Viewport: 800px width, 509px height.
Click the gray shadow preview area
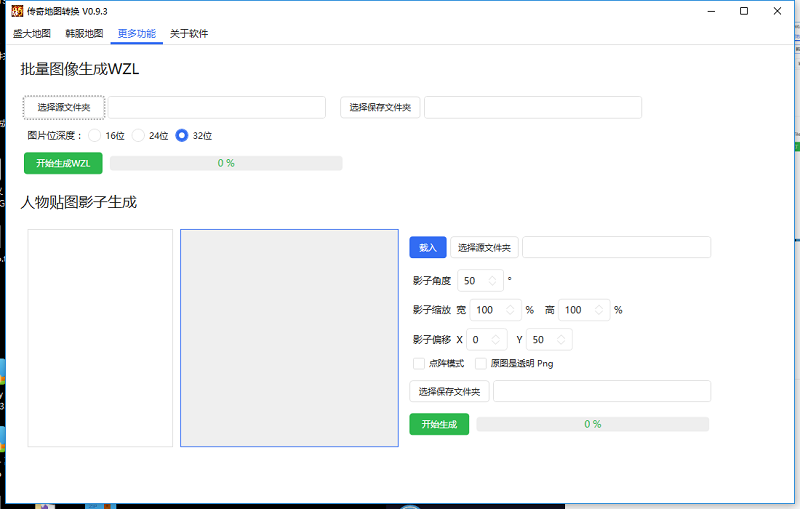tap(289, 338)
